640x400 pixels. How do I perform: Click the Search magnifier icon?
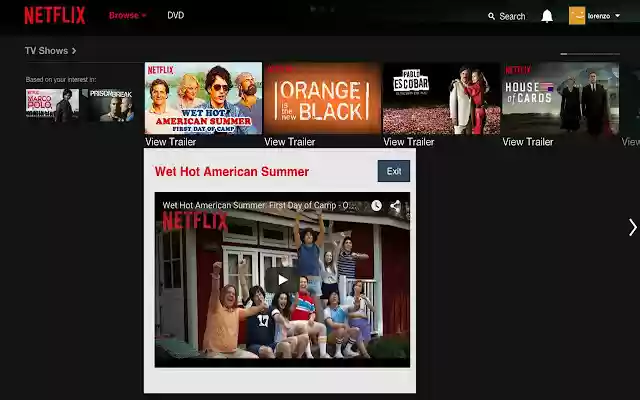pos(491,16)
